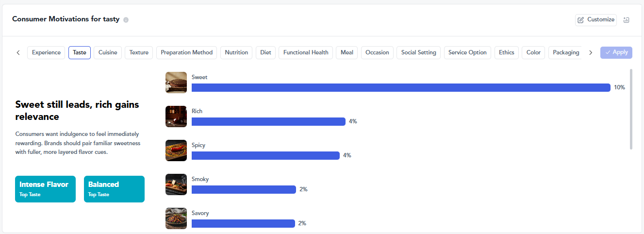Select the Balanced top taste card
644x234 pixels.
[114, 189]
